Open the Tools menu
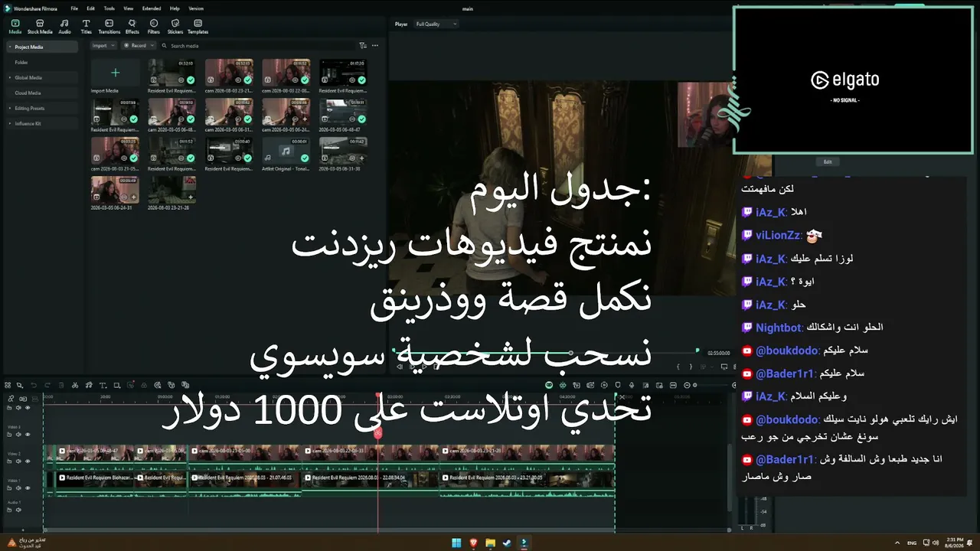This screenshot has height=551, width=980. click(109, 8)
